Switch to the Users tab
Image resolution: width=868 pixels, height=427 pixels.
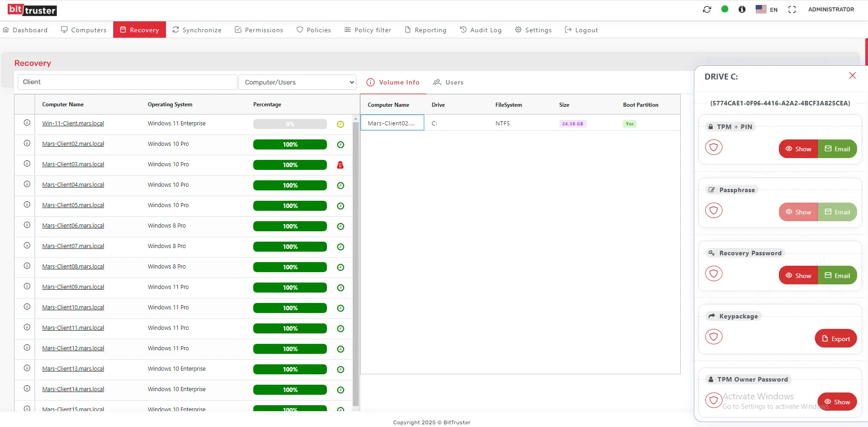448,82
